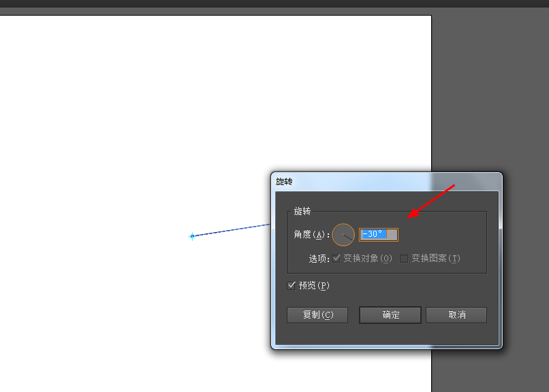Uncheck the 预览(P) preview checkbox

coord(291,285)
